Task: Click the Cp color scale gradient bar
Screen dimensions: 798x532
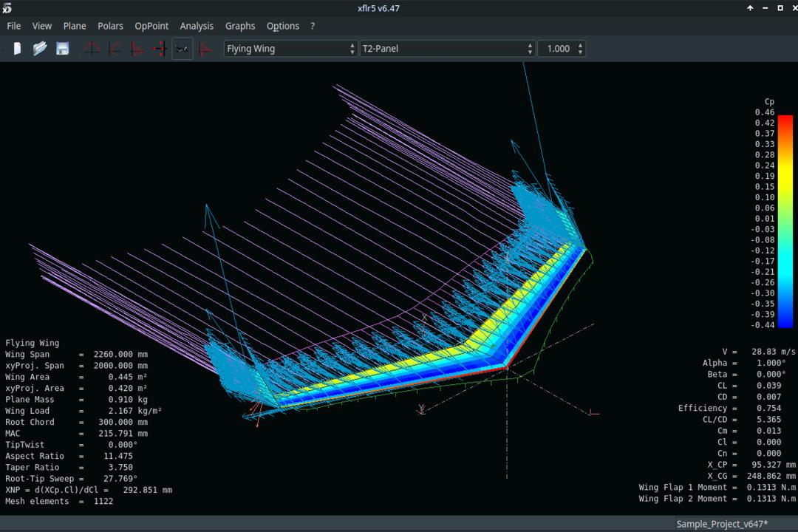Action: point(785,221)
